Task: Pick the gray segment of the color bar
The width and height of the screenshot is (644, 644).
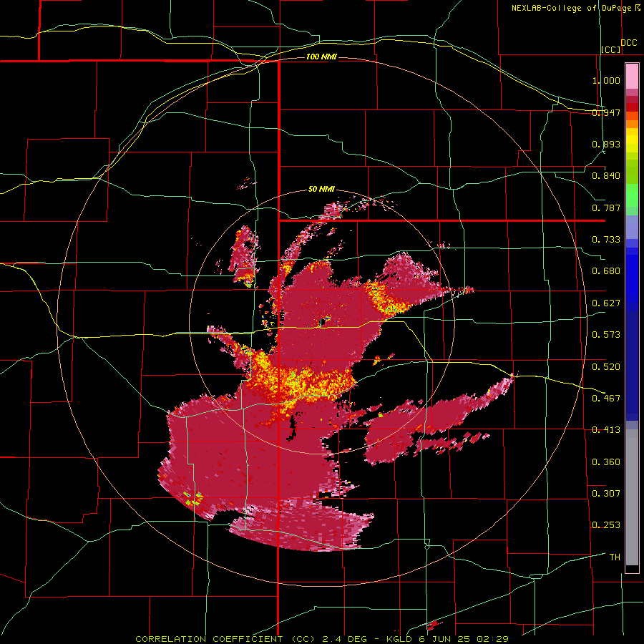Action: click(632, 497)
